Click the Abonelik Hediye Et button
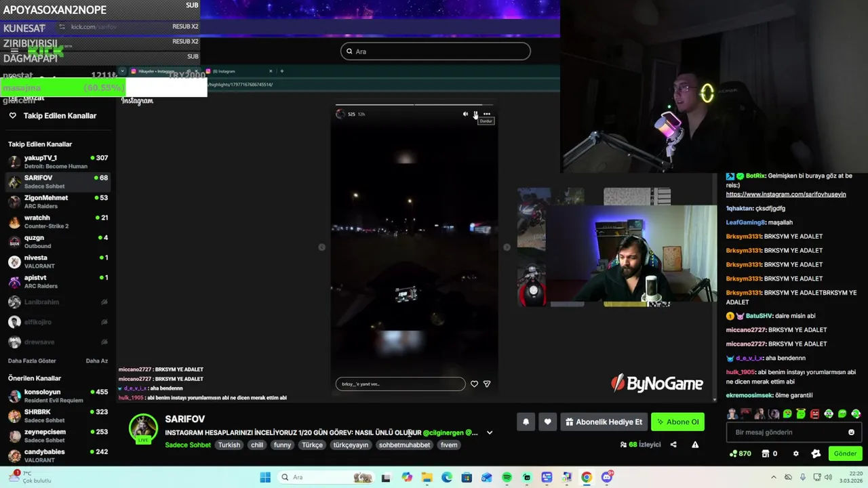868x488 pixels. pos(604,422)
